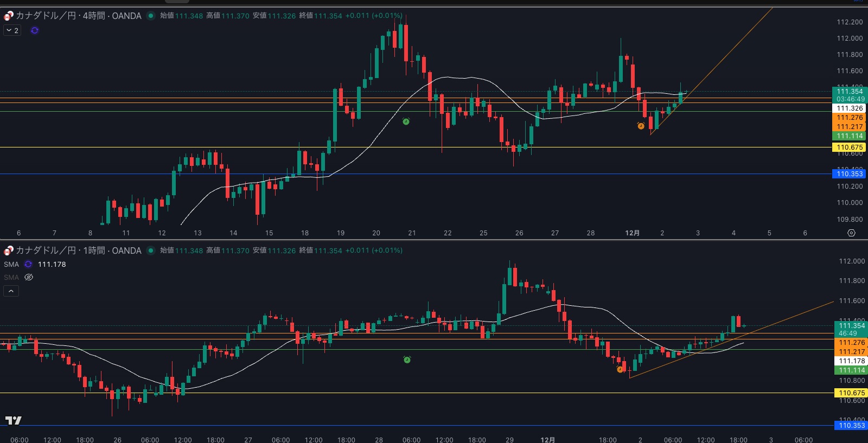
Task: Click the Canadian flag symbol icon on the 1-hour chart
Action: point(8,251)
